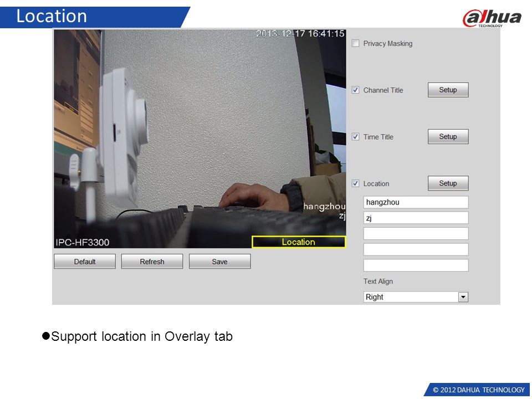Click the fourth empty location text field
The height and width of the screenshot is (399, 532).
click(416, 249)
